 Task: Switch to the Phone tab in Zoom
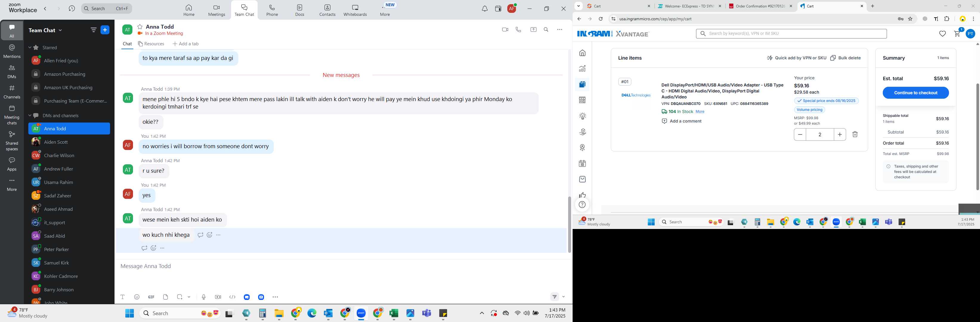coord(272,10)
